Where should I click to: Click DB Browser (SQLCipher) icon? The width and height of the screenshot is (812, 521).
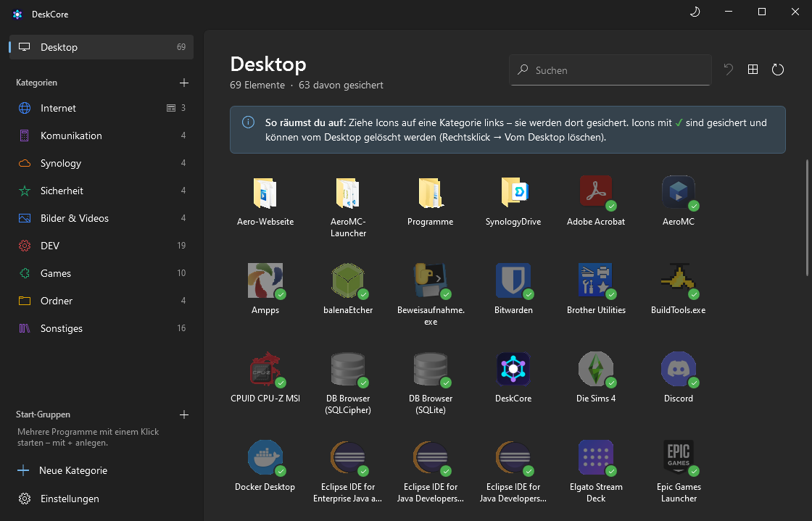(347, 370)
